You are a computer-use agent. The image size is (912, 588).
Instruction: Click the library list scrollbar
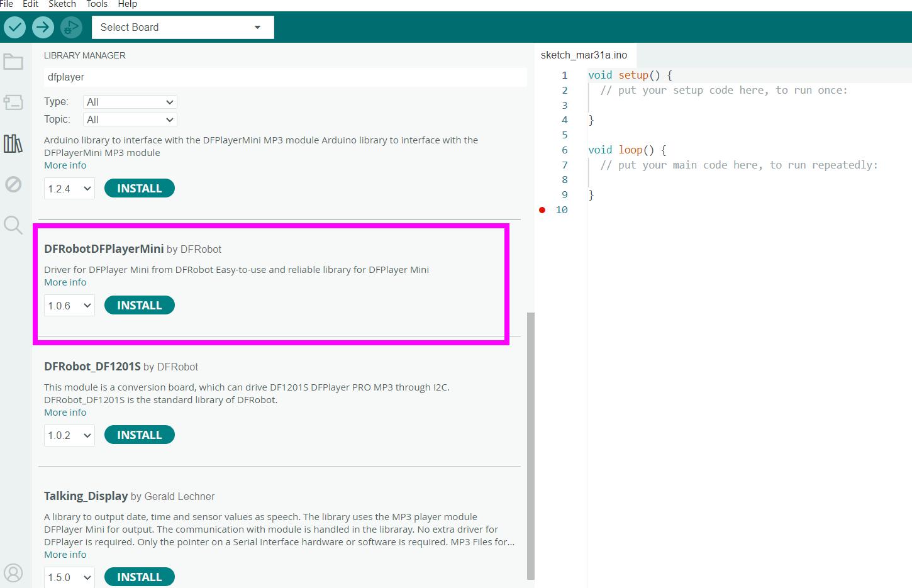531,446
